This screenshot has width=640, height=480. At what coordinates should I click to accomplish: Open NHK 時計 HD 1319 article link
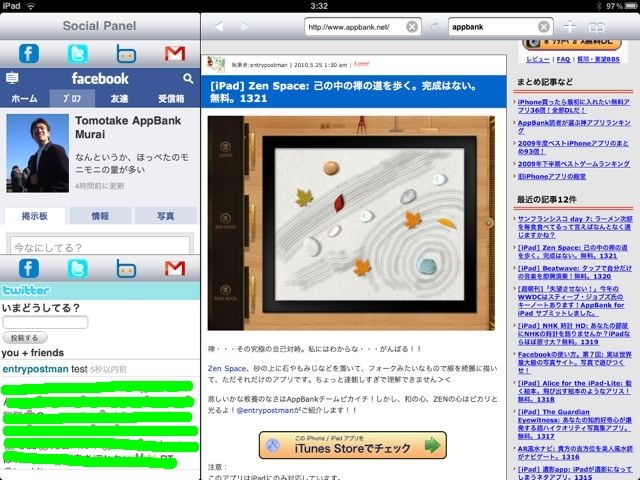coord(574,334)
